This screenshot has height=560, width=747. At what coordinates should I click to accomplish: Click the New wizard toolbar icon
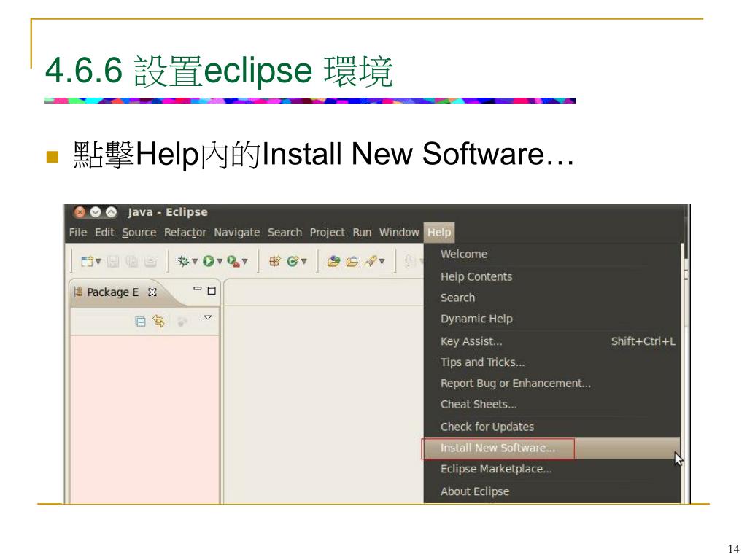coord(87,262)
